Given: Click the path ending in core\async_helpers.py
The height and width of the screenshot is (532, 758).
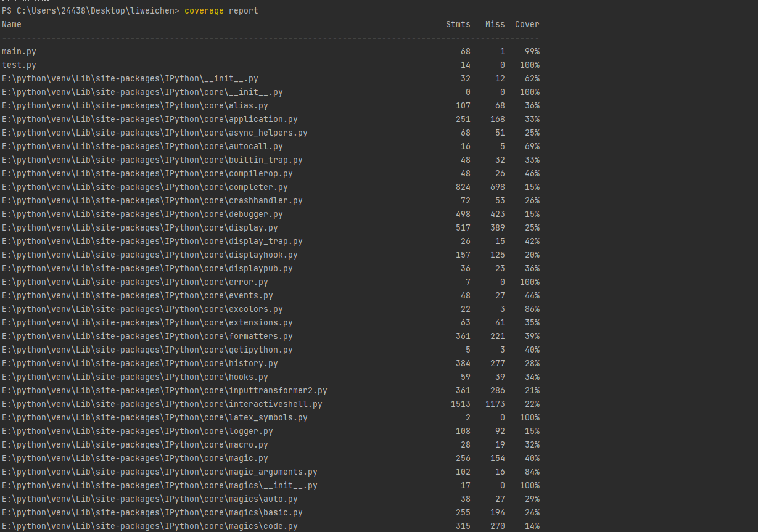Looking at the screenshot, I should pyautogui.click(x=155, y=133).
